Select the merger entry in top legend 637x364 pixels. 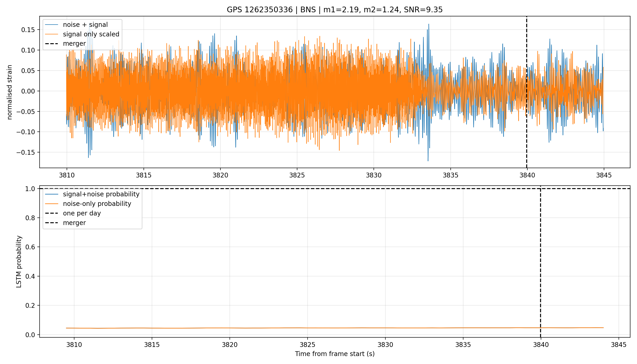click(x=66, y=44)
